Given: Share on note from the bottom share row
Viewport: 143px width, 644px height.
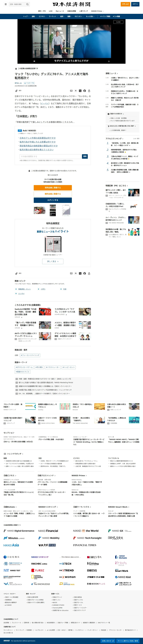Looking at the screenshot, I should (x=76, y=273).
